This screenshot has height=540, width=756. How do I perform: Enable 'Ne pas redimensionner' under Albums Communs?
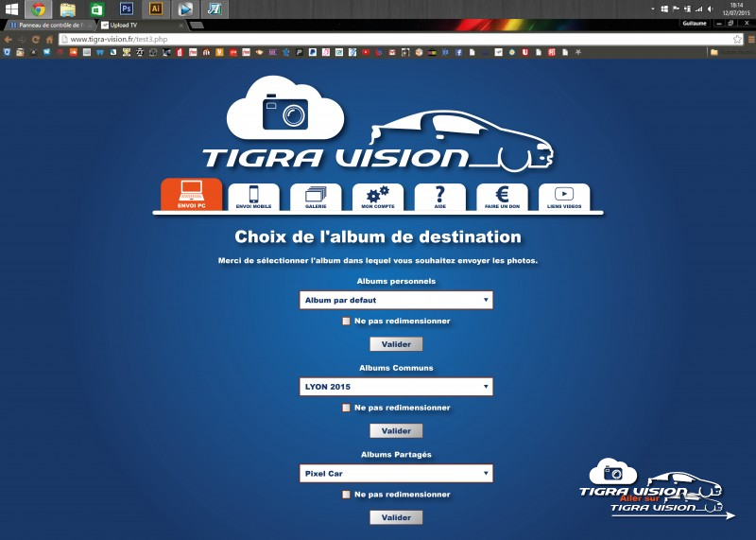coord(347,408)
